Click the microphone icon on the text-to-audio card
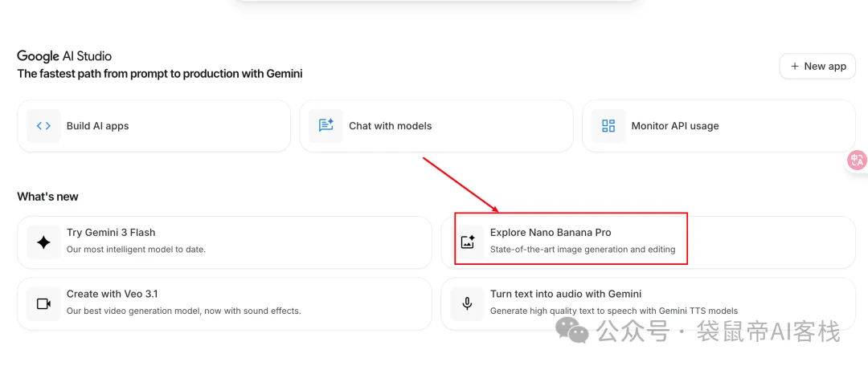 [x=468, y=303]
